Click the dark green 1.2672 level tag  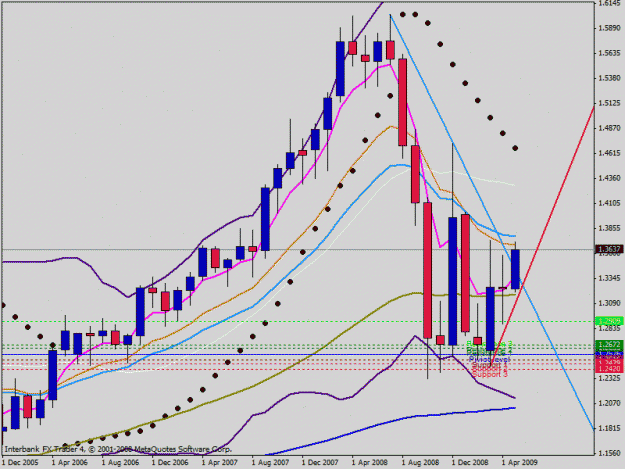[x=609, y=344]
